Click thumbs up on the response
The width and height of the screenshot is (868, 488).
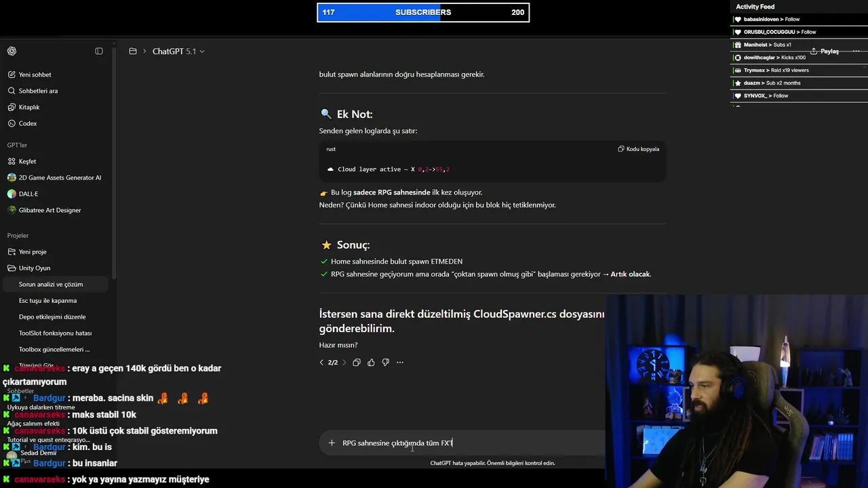click(371, 363)
